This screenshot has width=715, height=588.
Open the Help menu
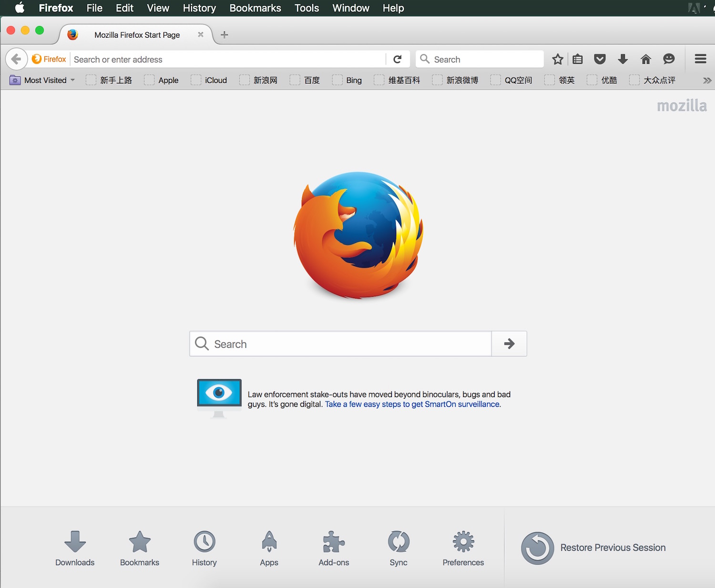(393, 8)
